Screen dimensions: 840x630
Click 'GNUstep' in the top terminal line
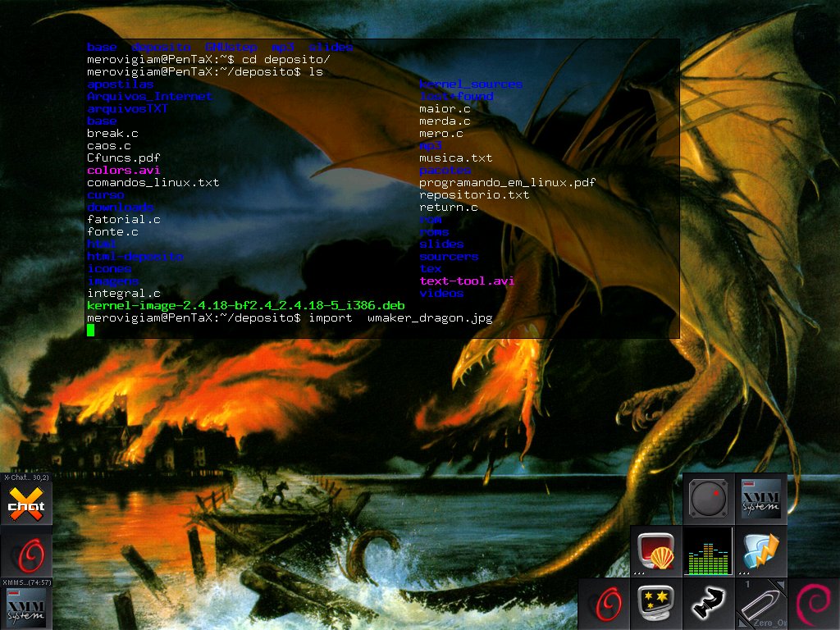[231, 47]
